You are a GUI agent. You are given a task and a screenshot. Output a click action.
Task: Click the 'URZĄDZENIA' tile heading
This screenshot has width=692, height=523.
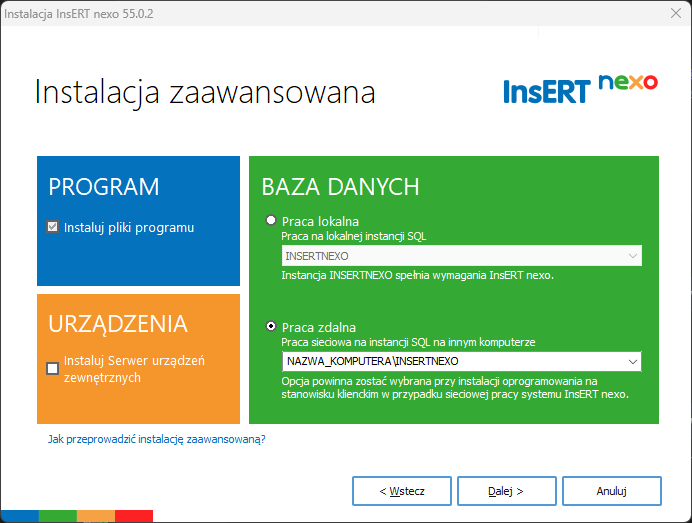tap(118, 324)
